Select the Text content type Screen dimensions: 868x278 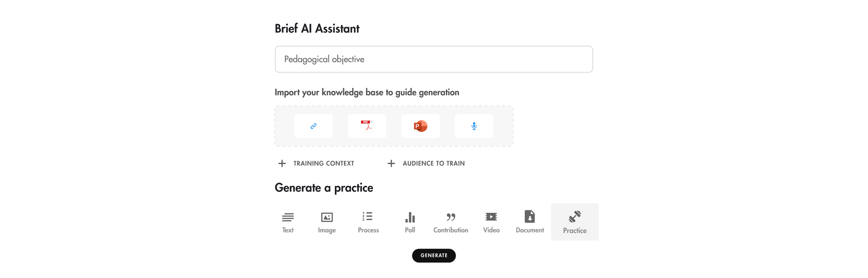click(288, 222)
